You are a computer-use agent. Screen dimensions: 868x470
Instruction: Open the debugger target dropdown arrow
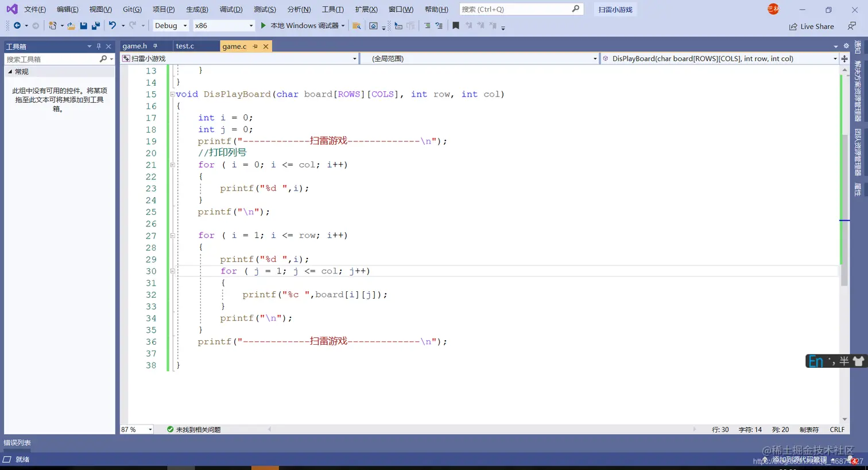click(343, 25)
